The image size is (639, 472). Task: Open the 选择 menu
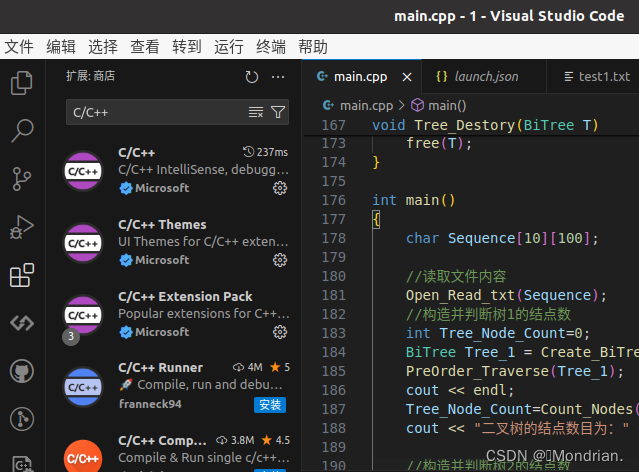(103, 46)
